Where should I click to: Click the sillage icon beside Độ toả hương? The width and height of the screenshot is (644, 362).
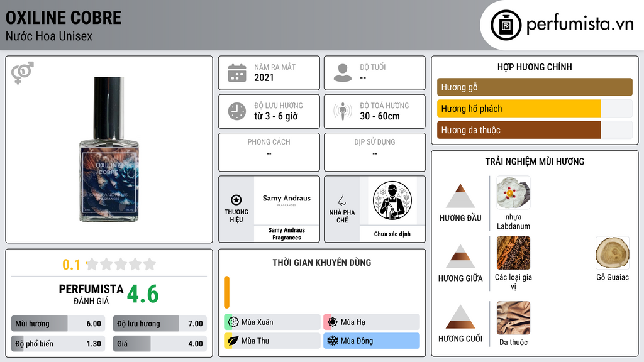[x=343, y=111]
